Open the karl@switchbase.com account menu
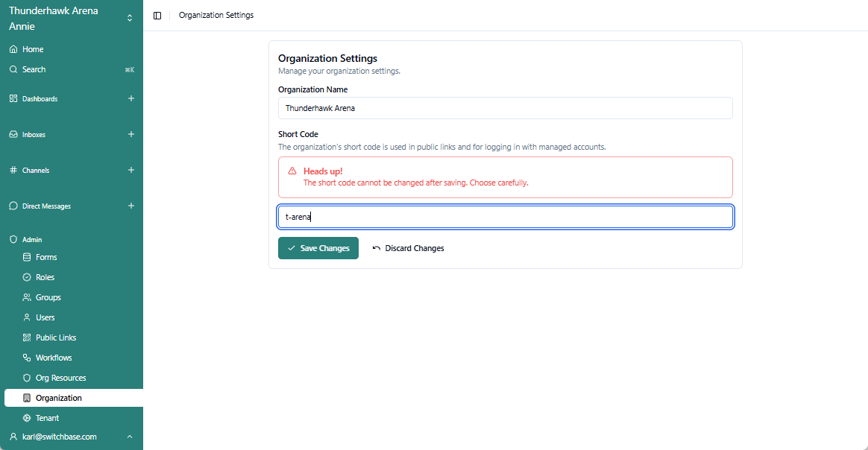 [x=71, y=437]
